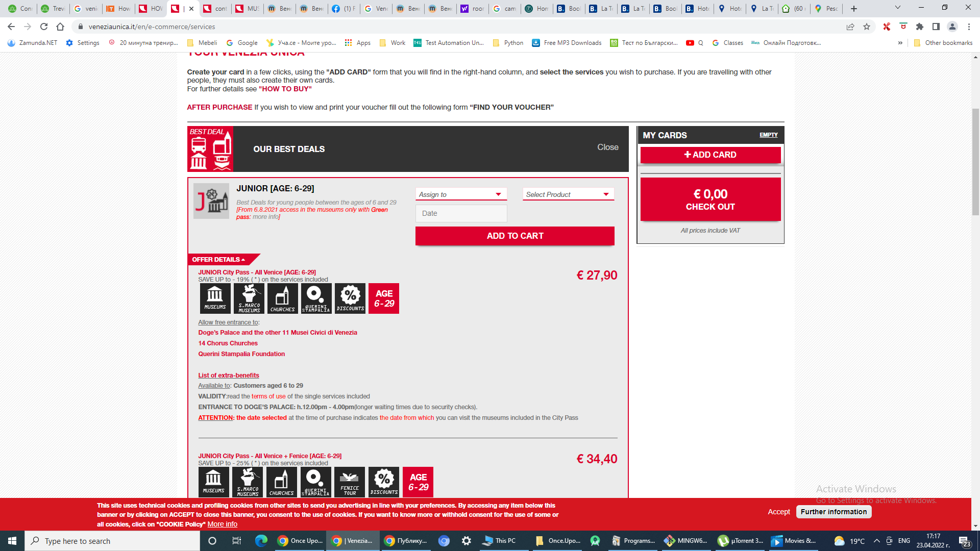Open Settings gear in Windows taskbar
This screenshot has height=551, width=980.
point(466,541)
